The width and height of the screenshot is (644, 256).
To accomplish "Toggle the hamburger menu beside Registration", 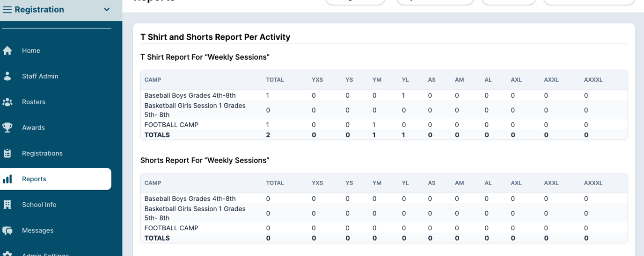I will [x=7, y=9].
